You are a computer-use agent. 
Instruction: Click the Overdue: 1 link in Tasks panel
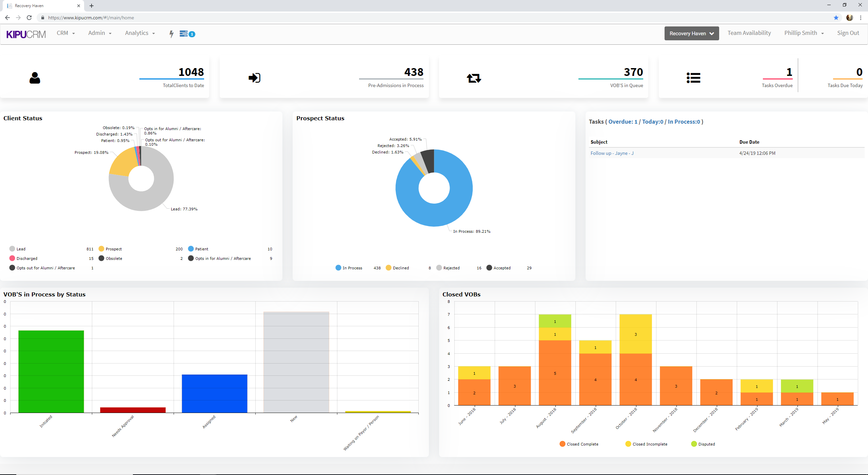623,121
